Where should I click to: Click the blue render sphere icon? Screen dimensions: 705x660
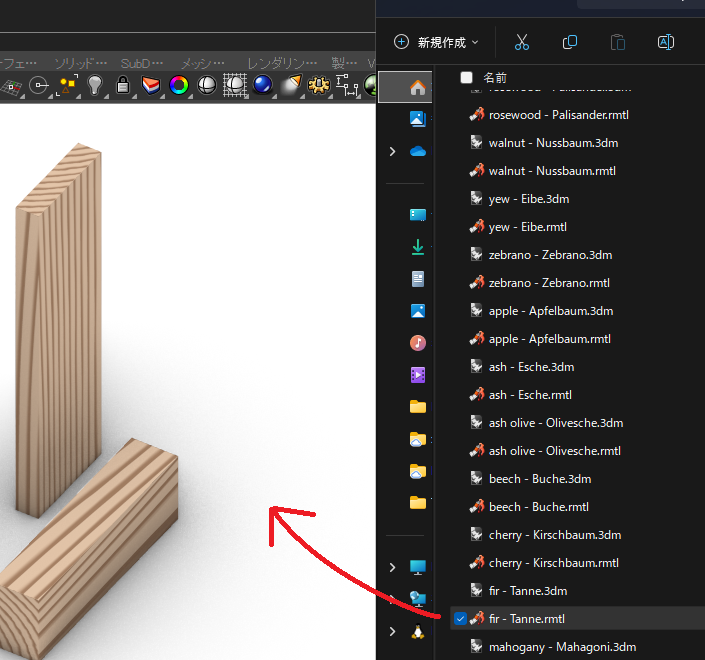tap(263, 85)
